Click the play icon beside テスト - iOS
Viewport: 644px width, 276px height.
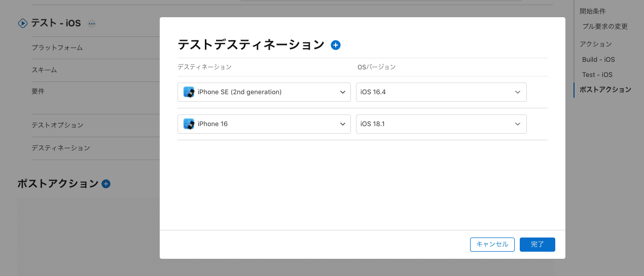22,23
